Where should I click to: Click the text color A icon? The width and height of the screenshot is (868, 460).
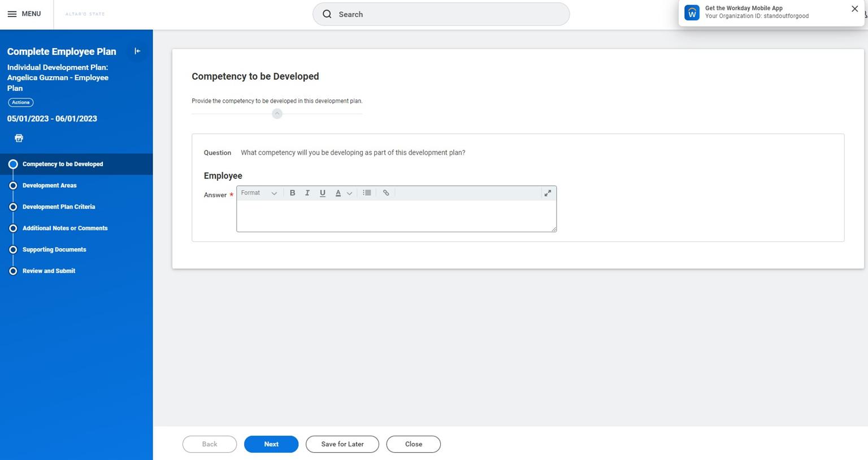[x=338, y=193]
